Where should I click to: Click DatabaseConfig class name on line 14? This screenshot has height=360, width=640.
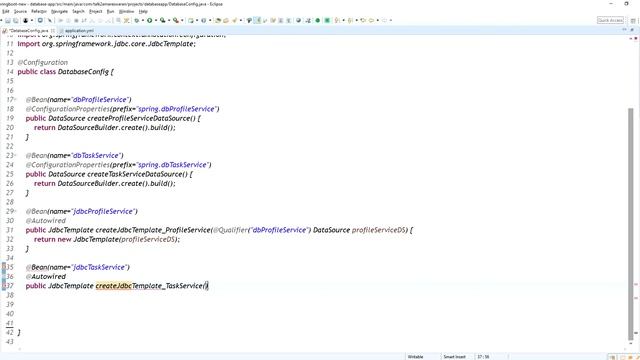pyautogui.click(x=83, y=72)
